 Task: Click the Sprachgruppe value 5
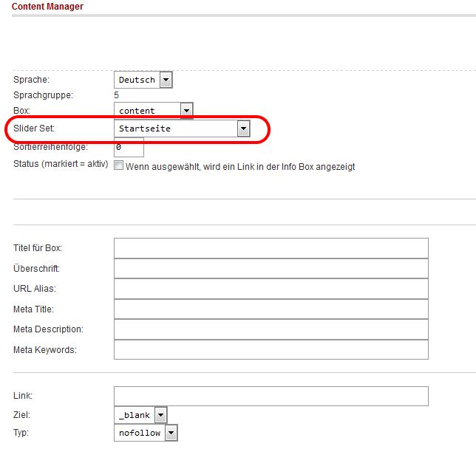[x=117, y=95]
